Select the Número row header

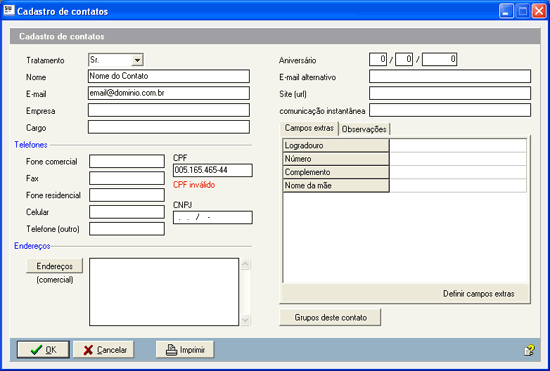(336, 158)
